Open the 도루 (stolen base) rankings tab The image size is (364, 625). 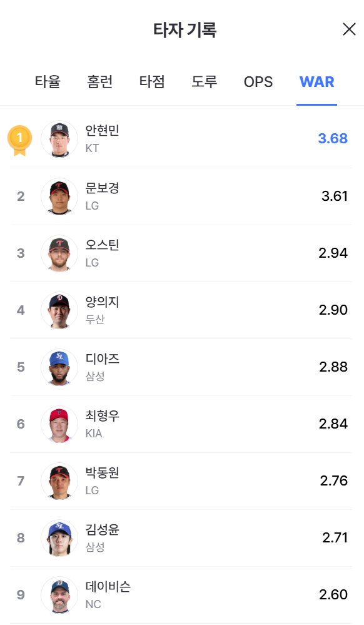coord(205,81)
